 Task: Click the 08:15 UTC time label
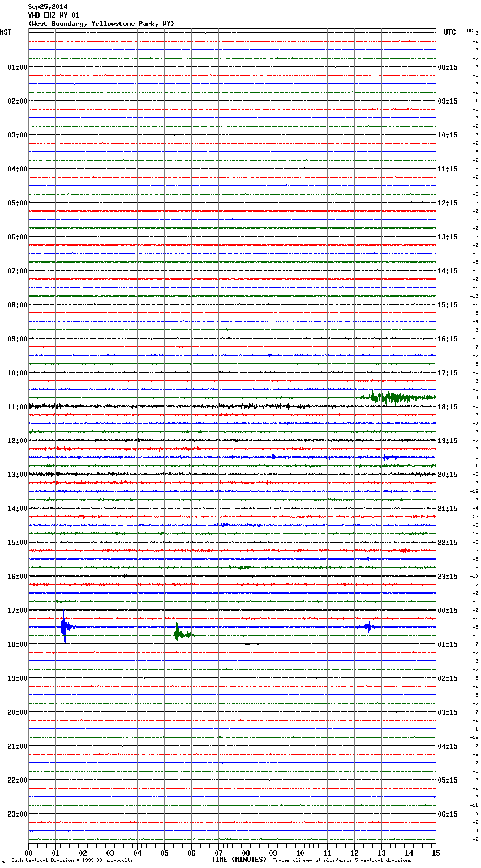click(448, 67)
